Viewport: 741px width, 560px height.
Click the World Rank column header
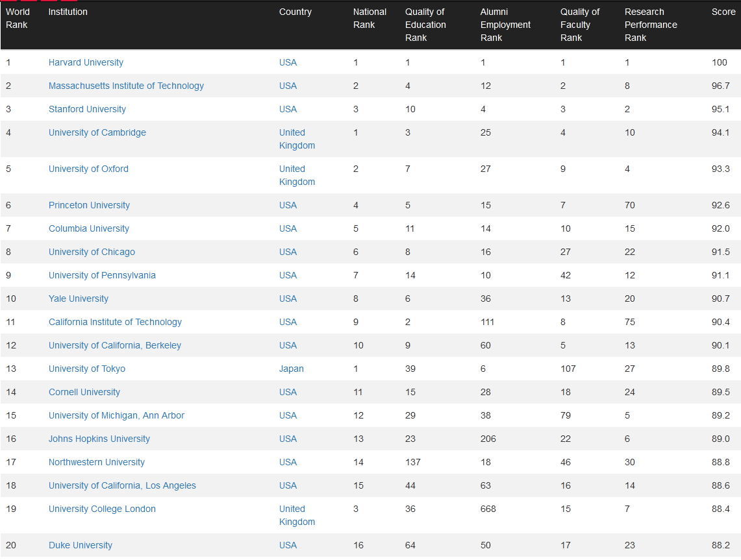pyautogui.click(x=18, y=18)
